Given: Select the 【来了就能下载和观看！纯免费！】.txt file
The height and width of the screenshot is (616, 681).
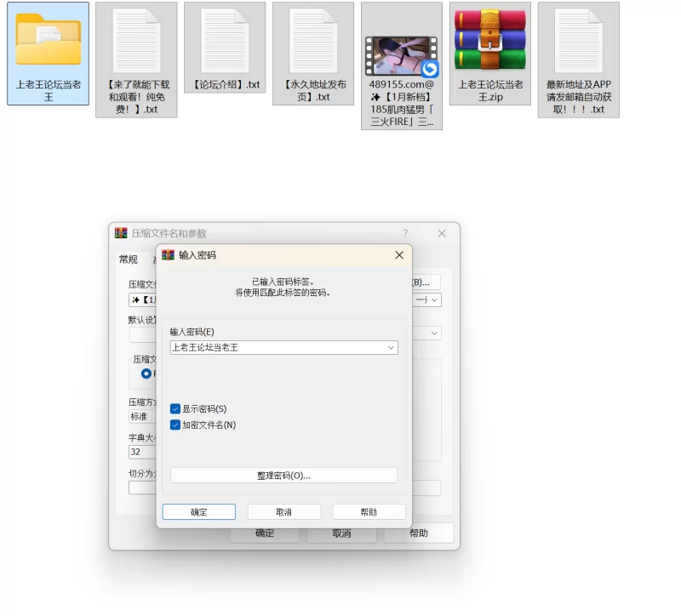Looking at the screenshot, I should [136, 60].
